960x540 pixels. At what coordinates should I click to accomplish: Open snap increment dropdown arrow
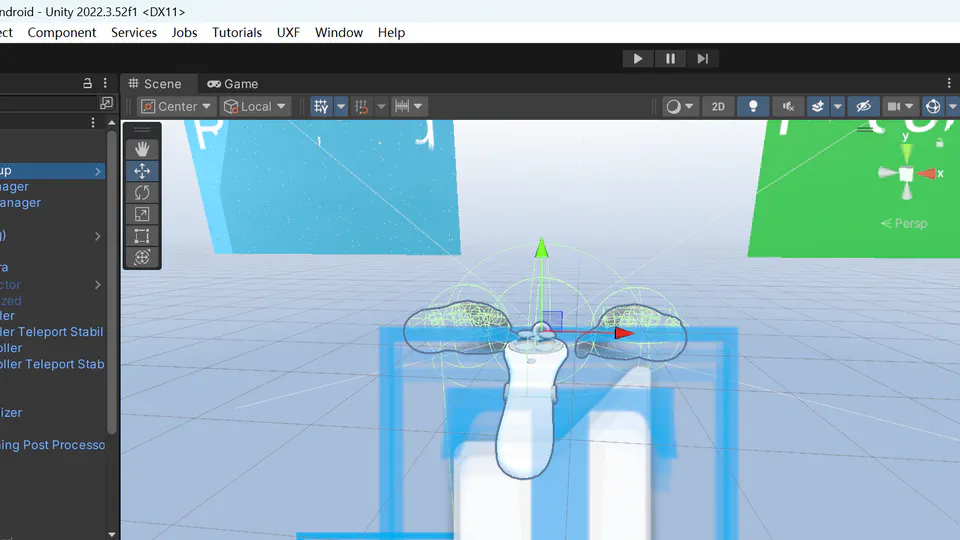click(418, 107)
